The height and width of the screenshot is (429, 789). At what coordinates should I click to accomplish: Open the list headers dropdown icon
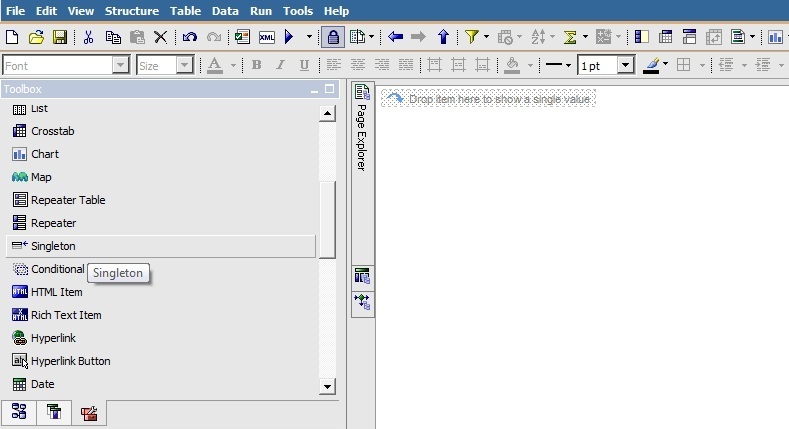point(738,37)
